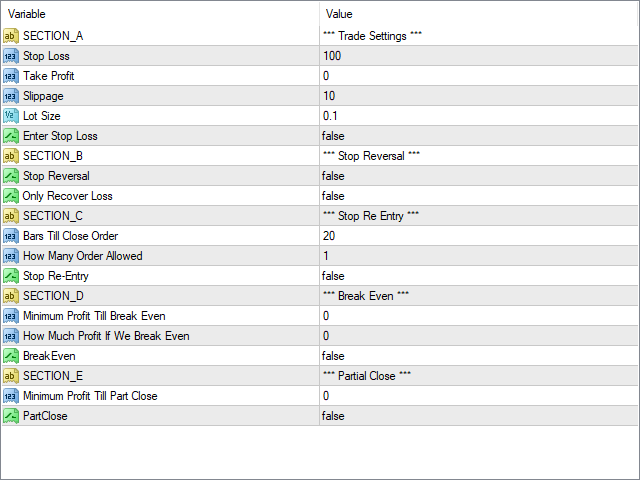Screen dimensions: 640x480
Task: Select the Take Profit row label
Action: coord(49,76)
